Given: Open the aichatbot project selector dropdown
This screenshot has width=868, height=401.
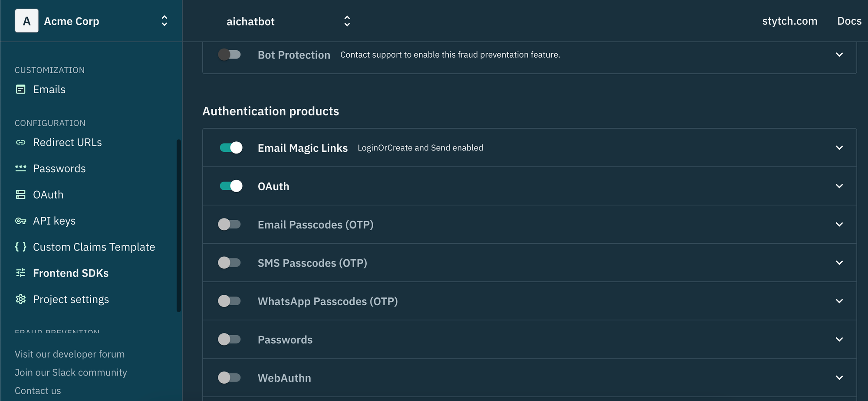Looking at the screenshot, I should (x=347, y=21).
